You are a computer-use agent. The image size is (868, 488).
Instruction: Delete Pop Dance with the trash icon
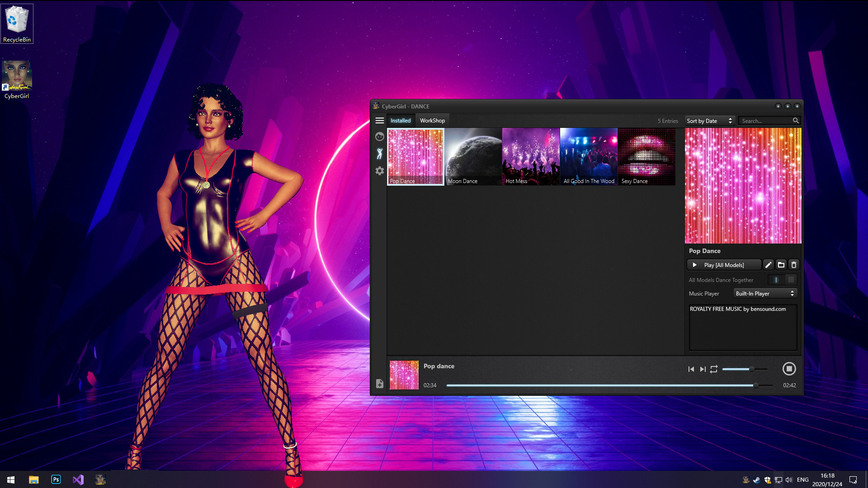793,265
